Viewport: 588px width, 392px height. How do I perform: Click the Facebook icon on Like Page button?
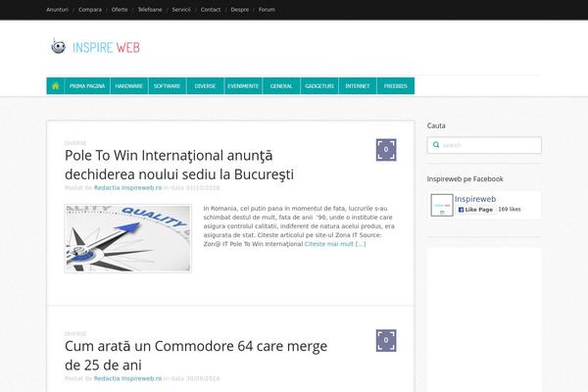click(461, 210)
